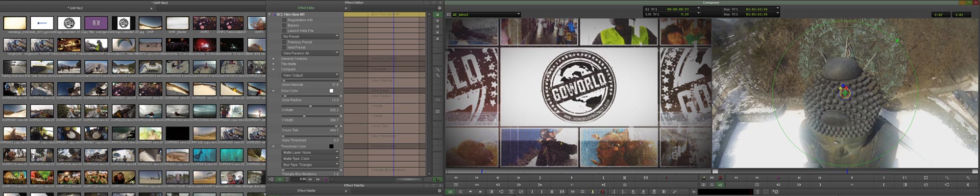This screenshot has height=196, width=980.
Task: Enable the Bypass checkbox
Action: point(284,25)
